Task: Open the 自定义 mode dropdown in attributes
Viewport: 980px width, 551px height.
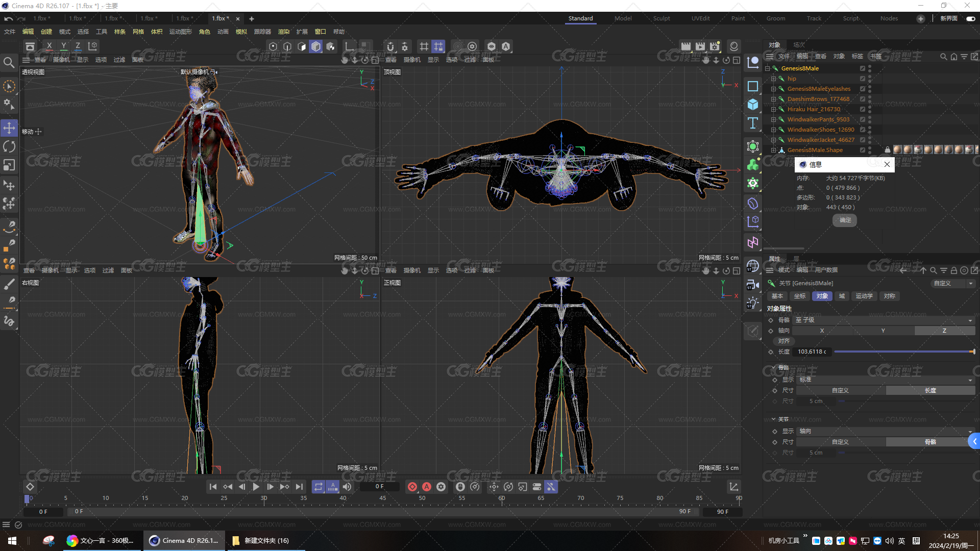Action: click(x=952, y=283)
